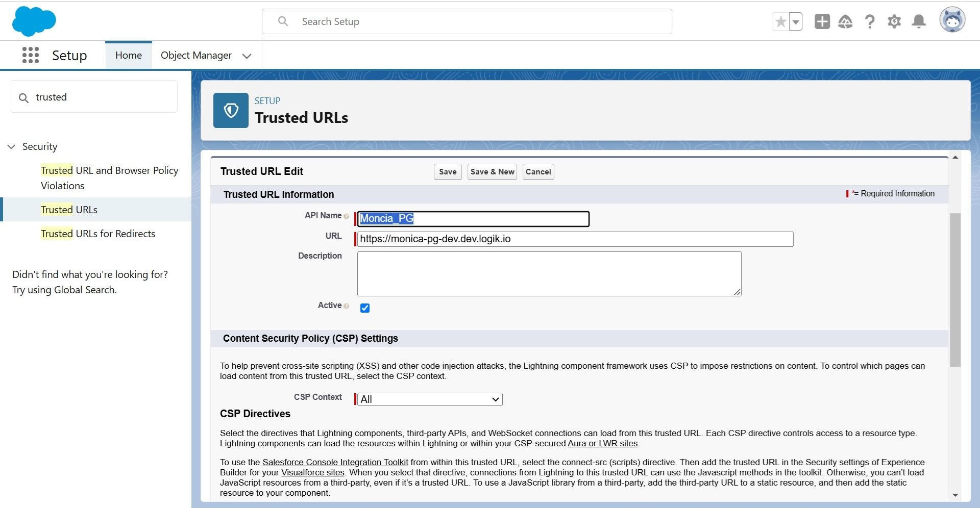The image size is (980, 508).
Task: Click the URL input field
Action: pyautogui.click(x=575, y=239)
